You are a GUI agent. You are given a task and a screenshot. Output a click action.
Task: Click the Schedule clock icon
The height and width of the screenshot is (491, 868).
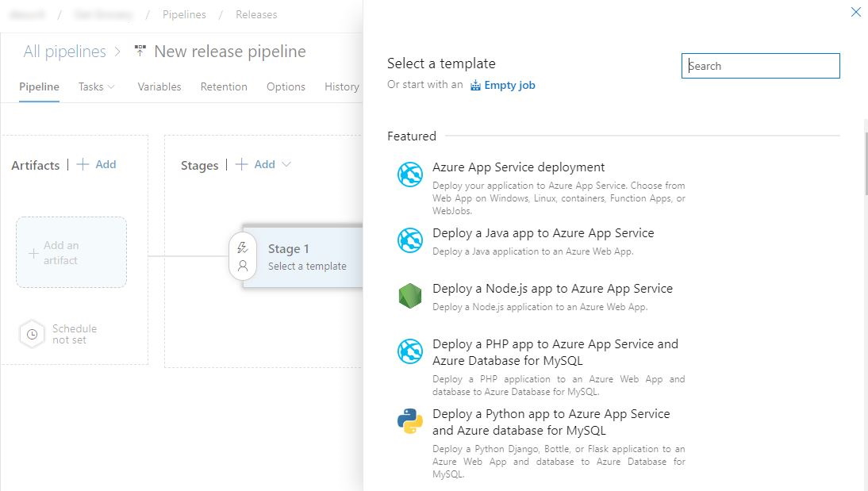tap(32, 335)
